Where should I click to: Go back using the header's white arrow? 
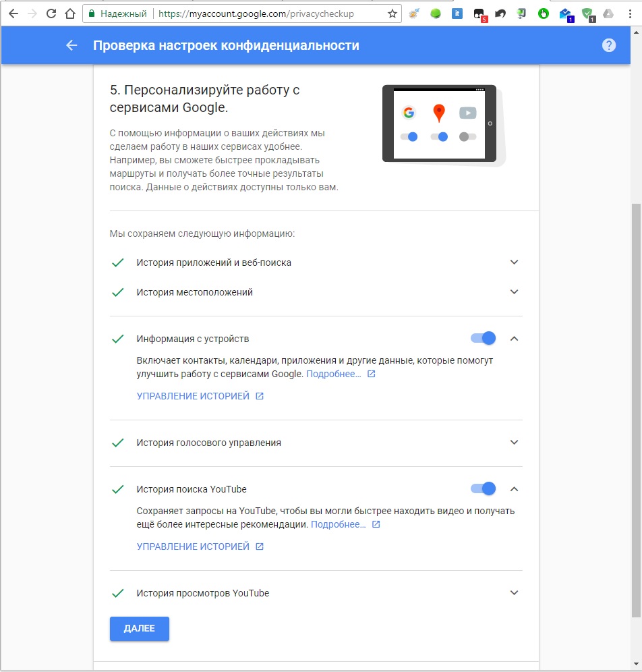71,45
